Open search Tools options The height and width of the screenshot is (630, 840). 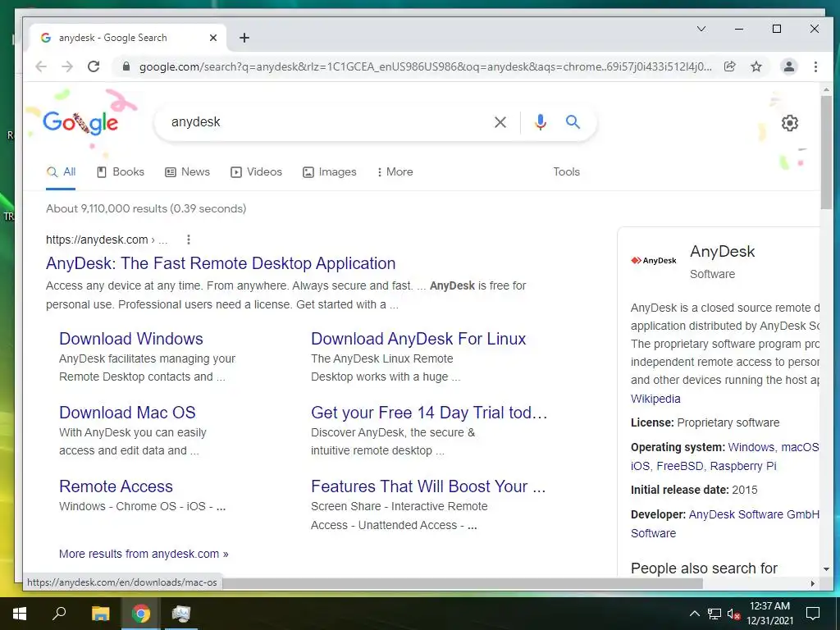coord(566,172)
